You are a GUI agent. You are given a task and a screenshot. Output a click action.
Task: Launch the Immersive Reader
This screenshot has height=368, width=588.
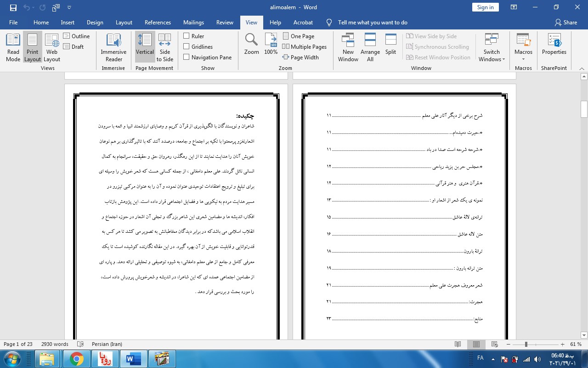click(x=113, y=47)
